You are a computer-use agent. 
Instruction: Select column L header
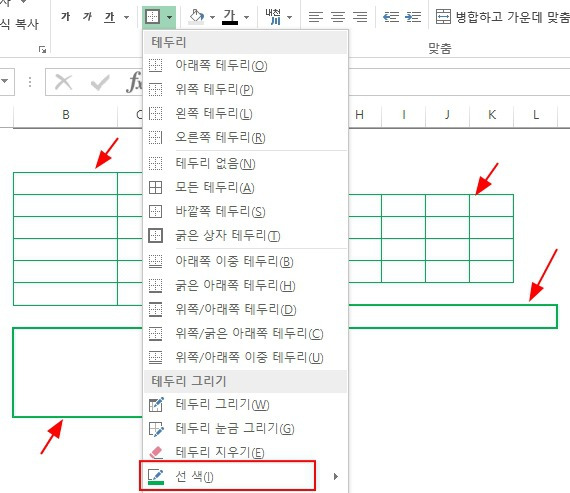535,115
